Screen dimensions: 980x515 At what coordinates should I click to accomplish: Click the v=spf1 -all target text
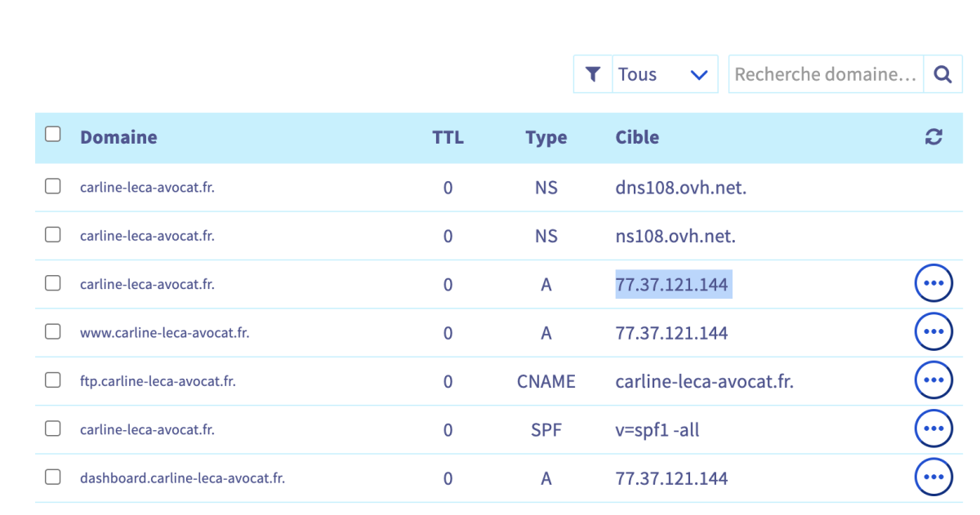click(x=657, y=429)
